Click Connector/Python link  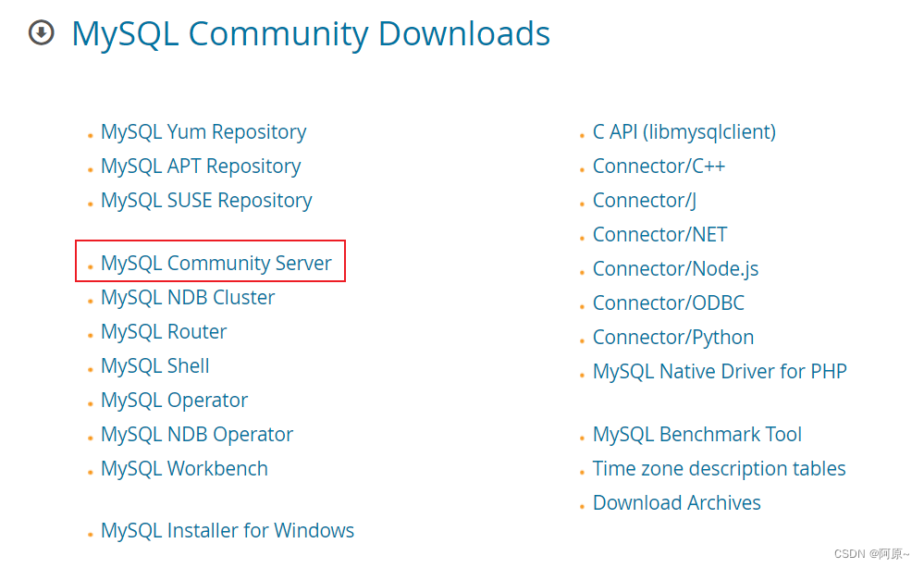pos(672,337)
